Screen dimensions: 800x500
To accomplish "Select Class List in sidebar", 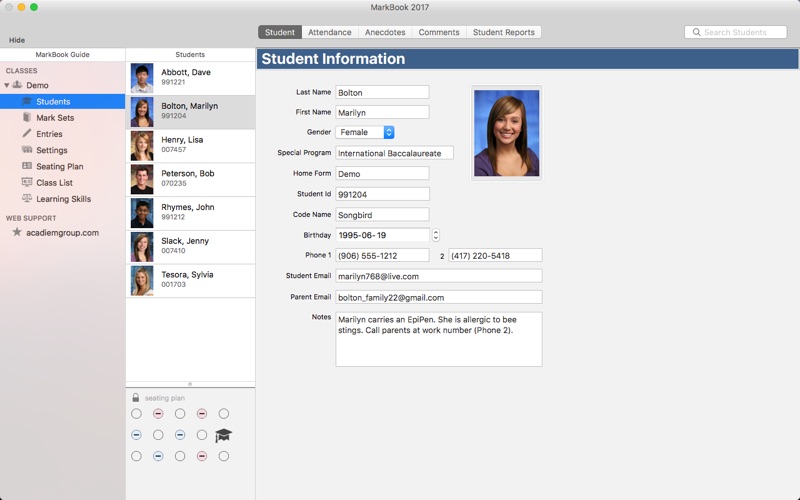I will [54, 183].
